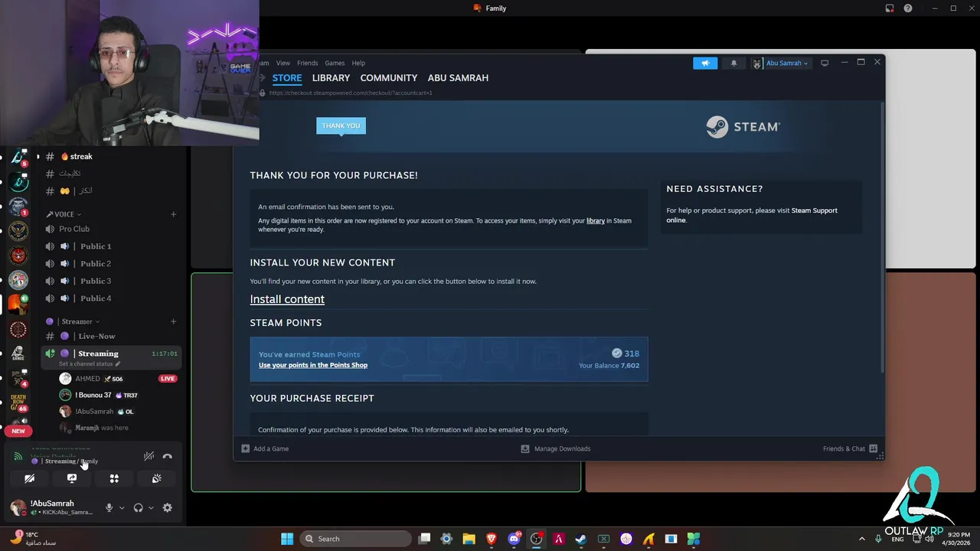Follow the library link in purchase text
Screen dimensions: 980x551
(596, 220)
